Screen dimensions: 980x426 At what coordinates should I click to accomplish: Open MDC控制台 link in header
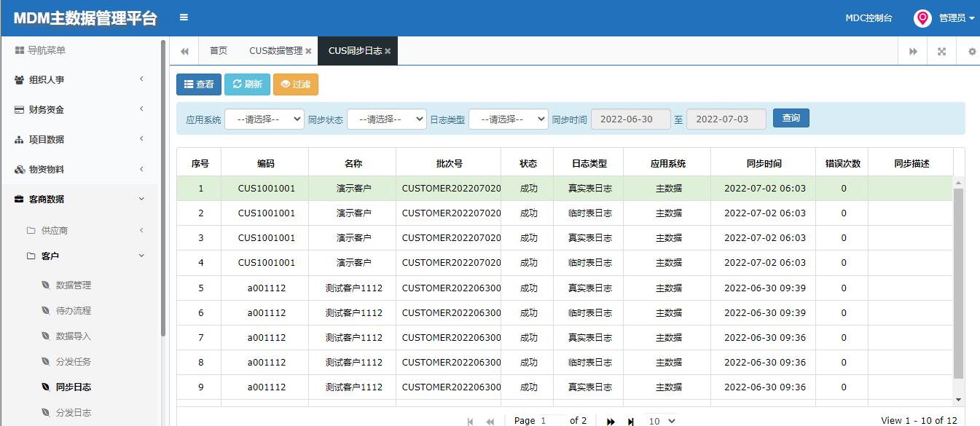click(869, 17)
